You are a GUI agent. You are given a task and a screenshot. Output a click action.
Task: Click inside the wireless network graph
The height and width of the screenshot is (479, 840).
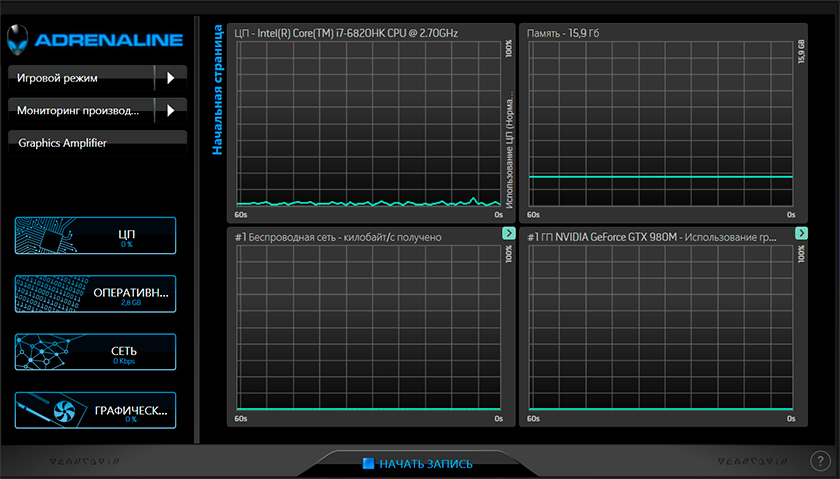369,328
